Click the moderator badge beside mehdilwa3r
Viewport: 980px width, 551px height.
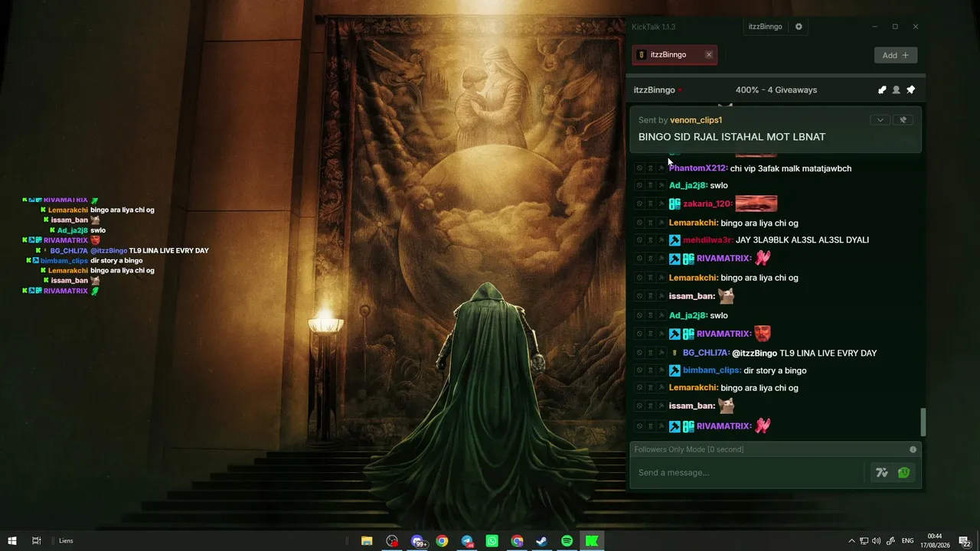[x=675, y=240]
